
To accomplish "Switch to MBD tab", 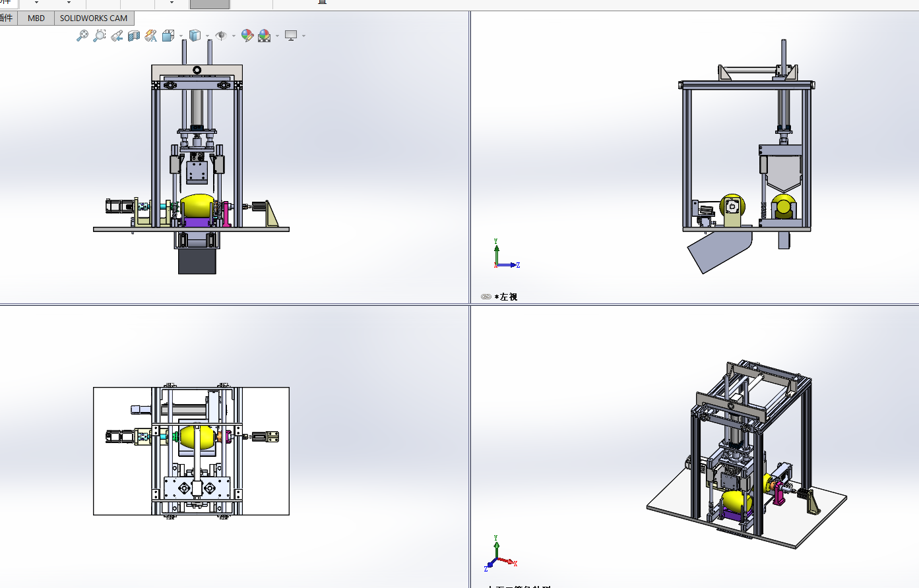I will (x=36, y=18).
